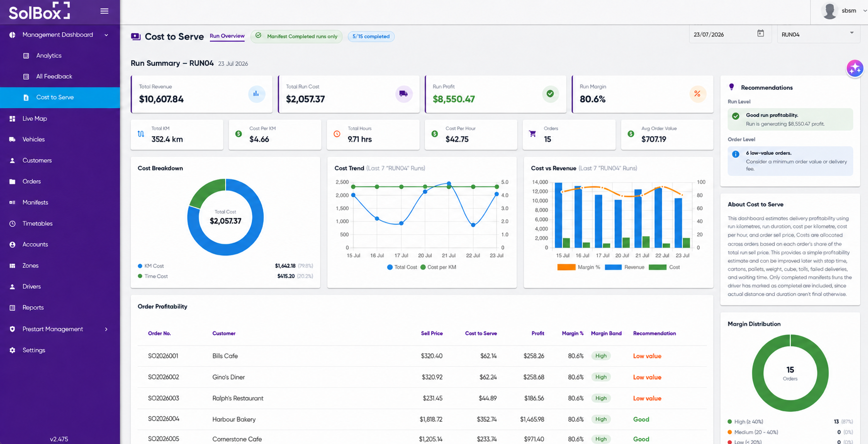
Task: Toggle the Manifest Completed runs only filter
Action: click(x=296, y=36)
